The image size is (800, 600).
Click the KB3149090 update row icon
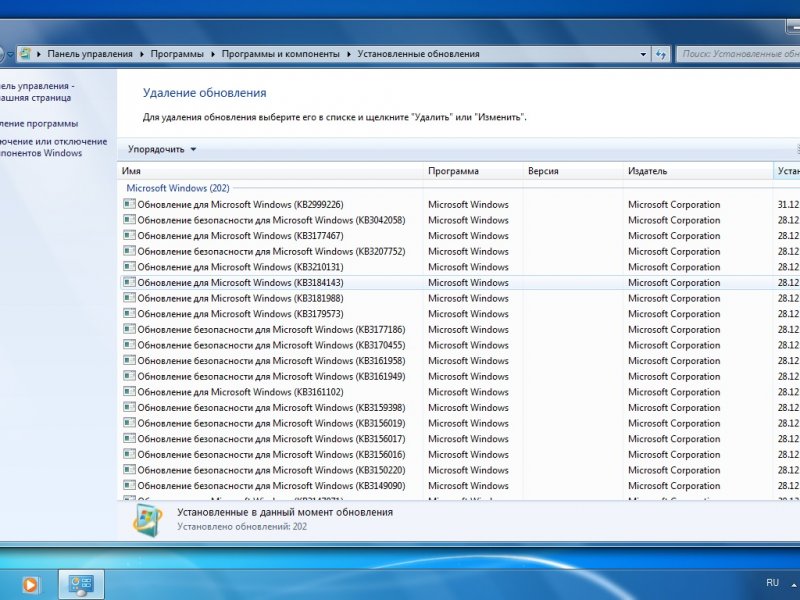[x=130, y=485]
